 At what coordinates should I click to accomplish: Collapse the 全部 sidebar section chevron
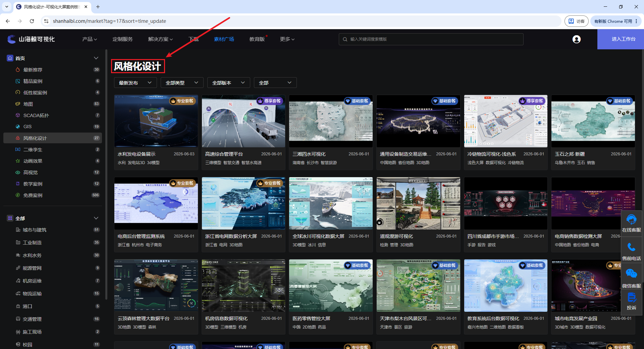tap(96, 218)
